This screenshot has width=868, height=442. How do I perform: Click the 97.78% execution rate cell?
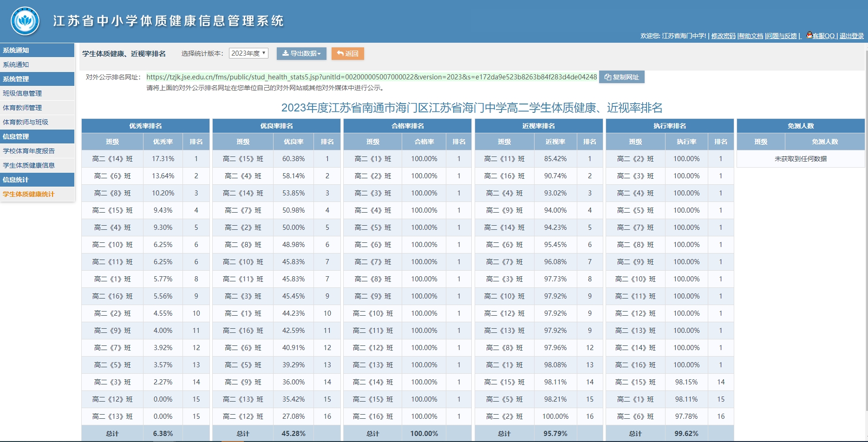pos(686,416)
